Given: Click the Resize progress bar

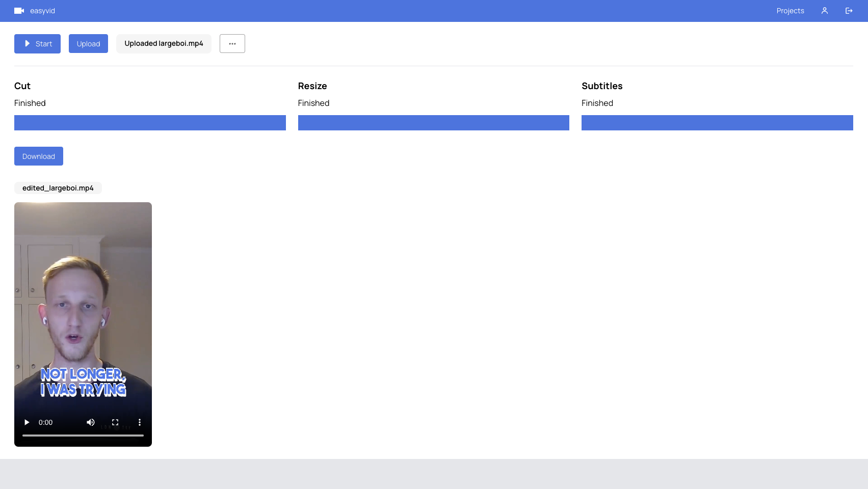Looking at the screenshot, I should pos(433,123).
